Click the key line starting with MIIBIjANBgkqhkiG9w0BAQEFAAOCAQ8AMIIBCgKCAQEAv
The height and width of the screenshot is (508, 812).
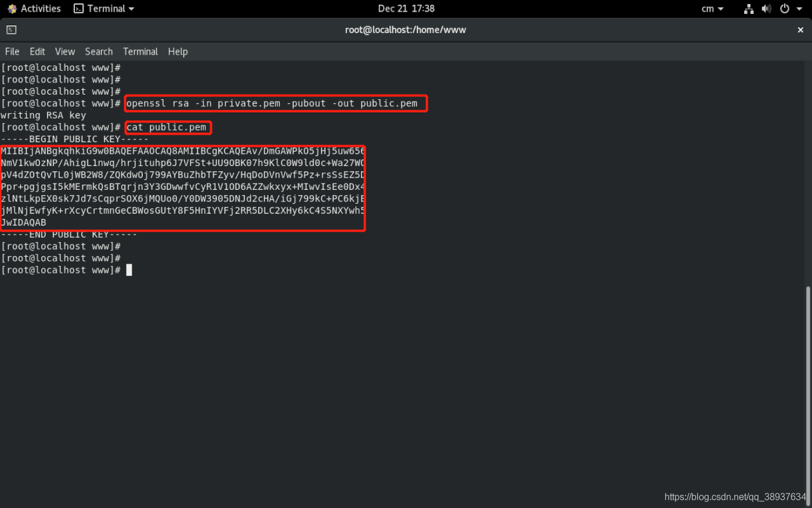click(183, 152)
